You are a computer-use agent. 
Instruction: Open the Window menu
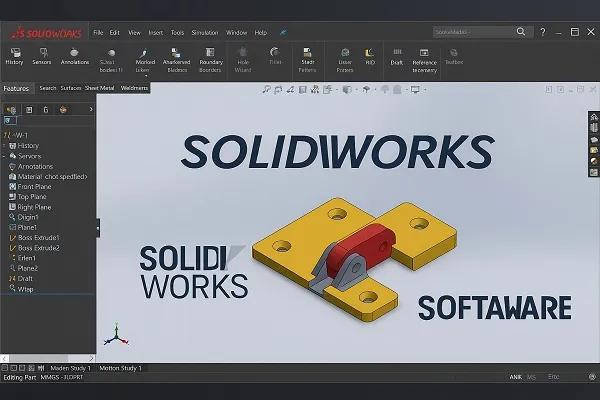tap(236, 33)
